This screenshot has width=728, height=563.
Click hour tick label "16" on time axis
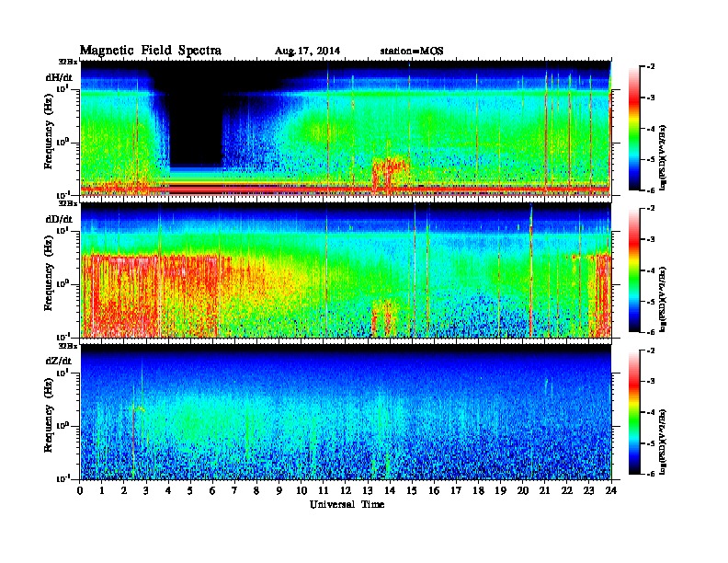[x=434, y=490]
